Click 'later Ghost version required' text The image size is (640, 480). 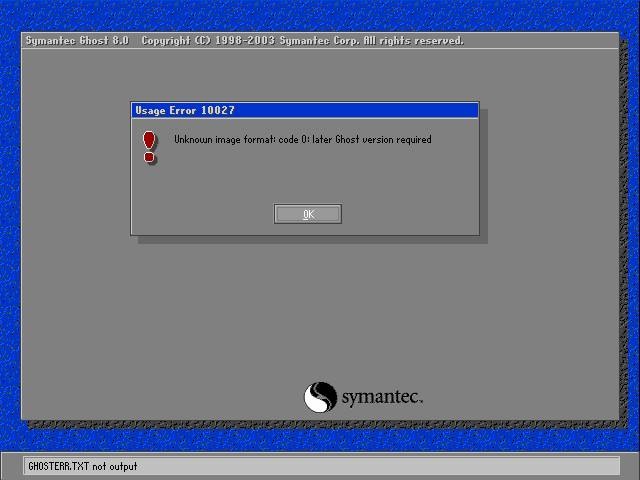tap(373, 140)
